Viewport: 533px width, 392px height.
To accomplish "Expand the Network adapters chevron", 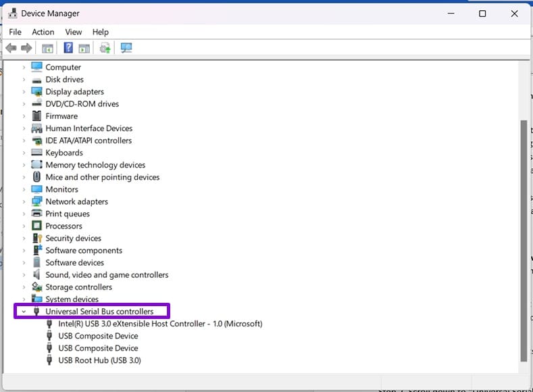I will point(24,201).
